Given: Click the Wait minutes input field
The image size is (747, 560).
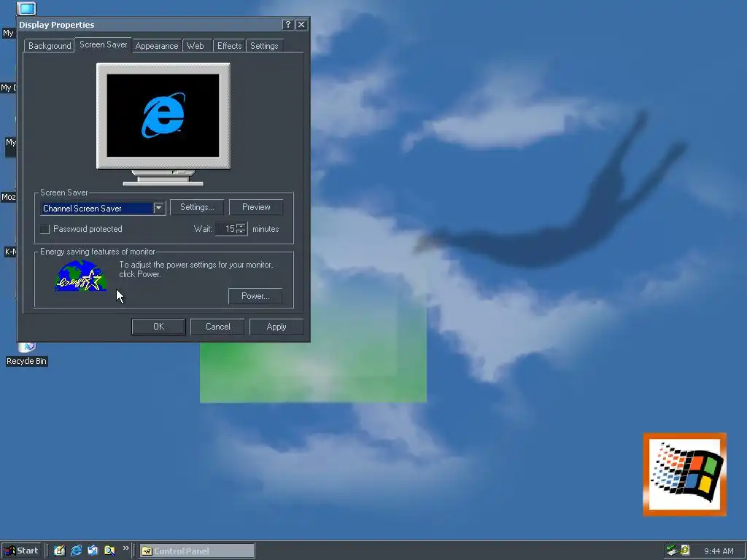Looking at the screenshot, I should click(226, 229).
